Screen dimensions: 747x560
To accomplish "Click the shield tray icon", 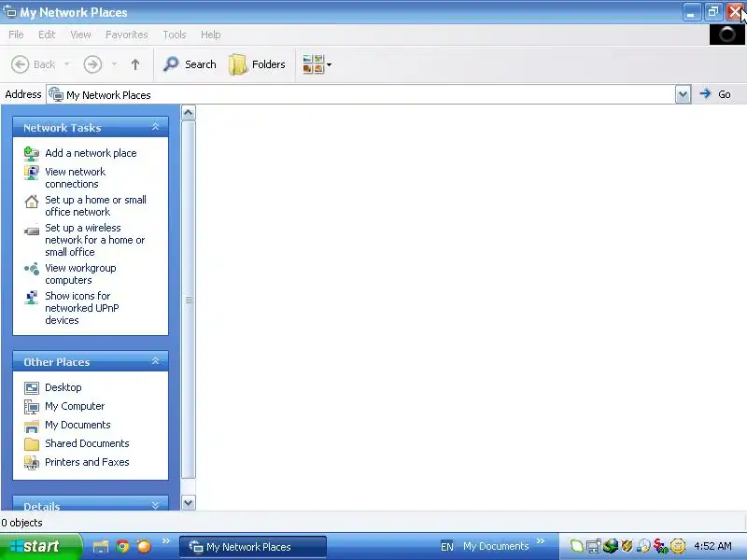I will click(x=627, y=546).
